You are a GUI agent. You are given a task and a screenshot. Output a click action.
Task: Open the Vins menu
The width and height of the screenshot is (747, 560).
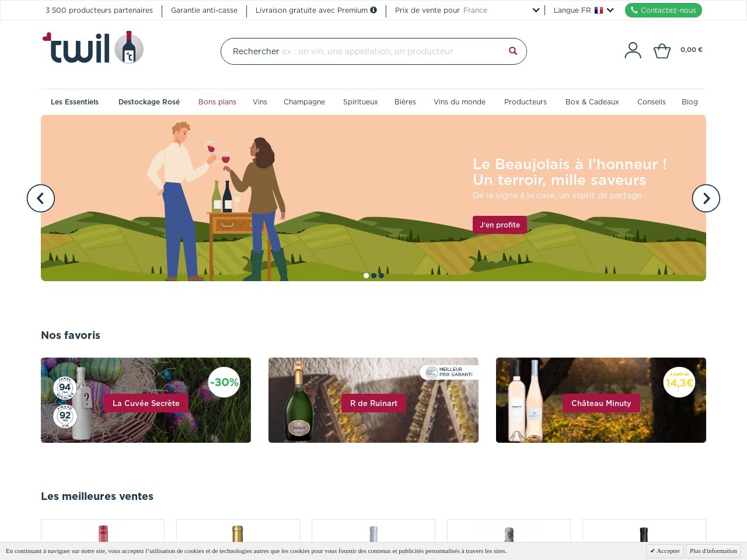(260, 102)
